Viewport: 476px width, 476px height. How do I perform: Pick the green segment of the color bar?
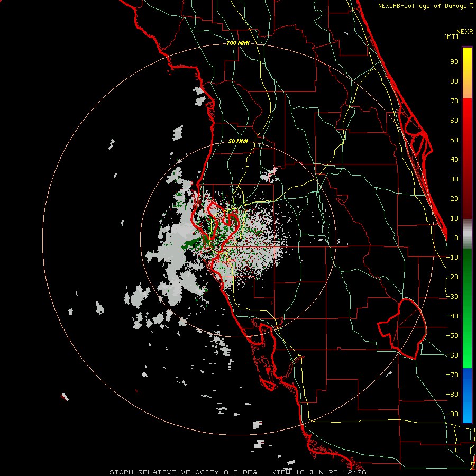(467, 309)
